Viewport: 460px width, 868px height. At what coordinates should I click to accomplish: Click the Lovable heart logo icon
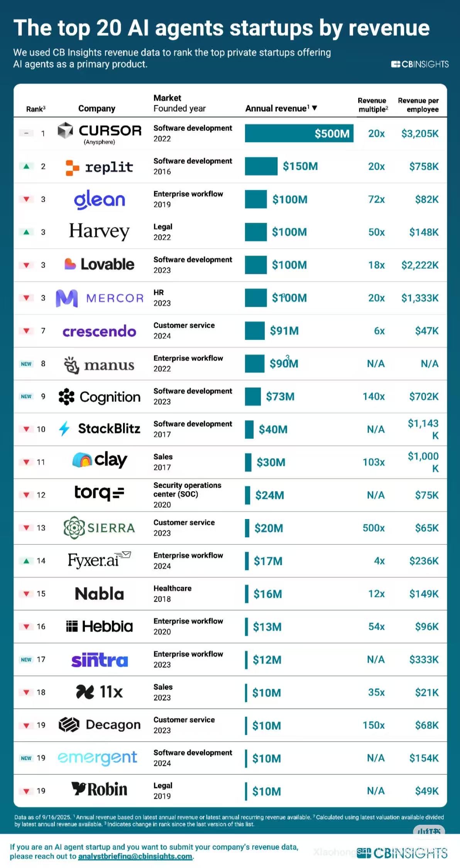70,264
